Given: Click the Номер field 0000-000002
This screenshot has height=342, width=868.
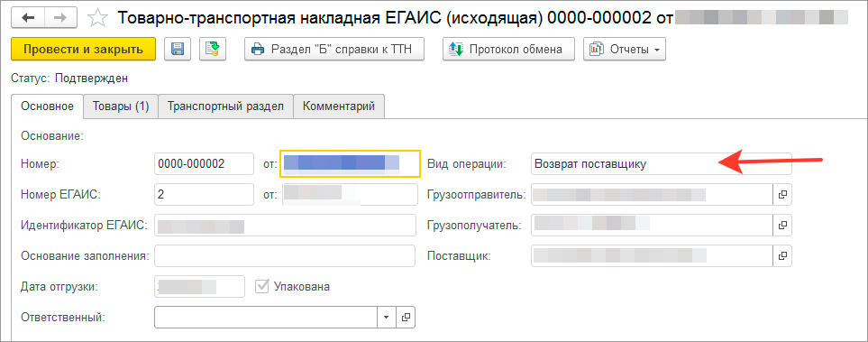Looking at the screenshot, I should (205, 163).
